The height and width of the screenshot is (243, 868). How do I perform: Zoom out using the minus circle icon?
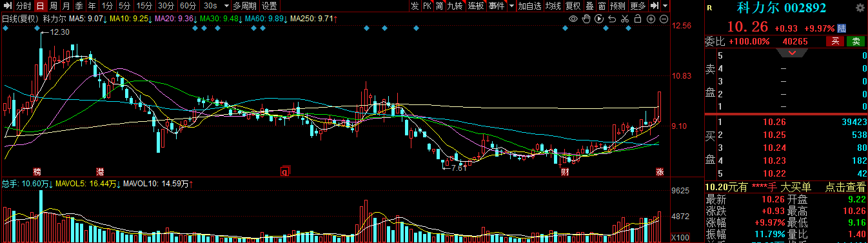point(664,19)
